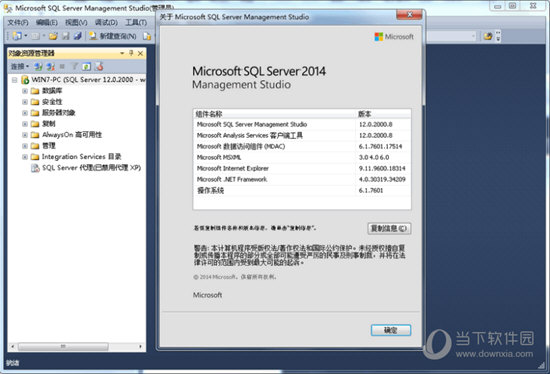This screenshot has height=374, width=550.
Task: Select the AlwaysOn 高可用性 tree label
Action: [x=72, y=135]
